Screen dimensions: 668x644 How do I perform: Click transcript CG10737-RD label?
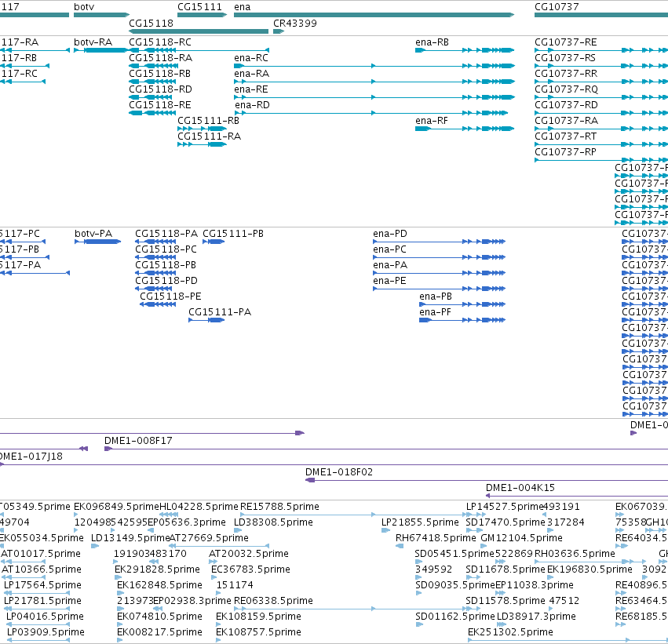point(566,105)
